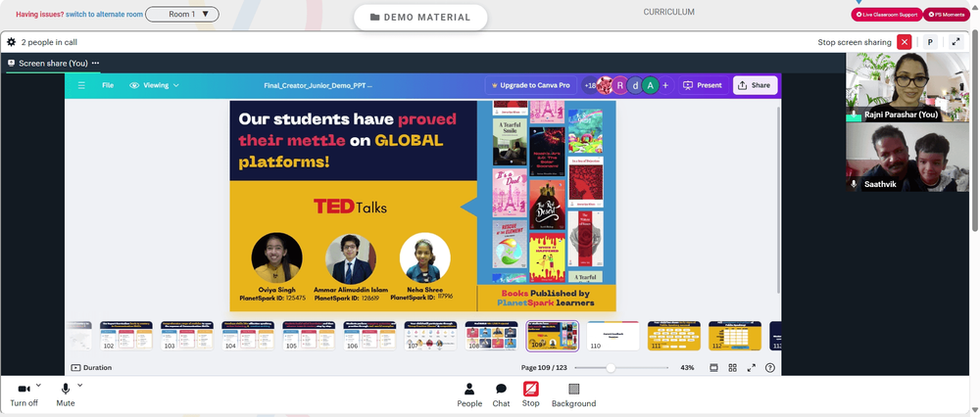Turn off the camera
Image resolution: width=980 pixels, height=417 pixels.
click(x=24, y=394)
